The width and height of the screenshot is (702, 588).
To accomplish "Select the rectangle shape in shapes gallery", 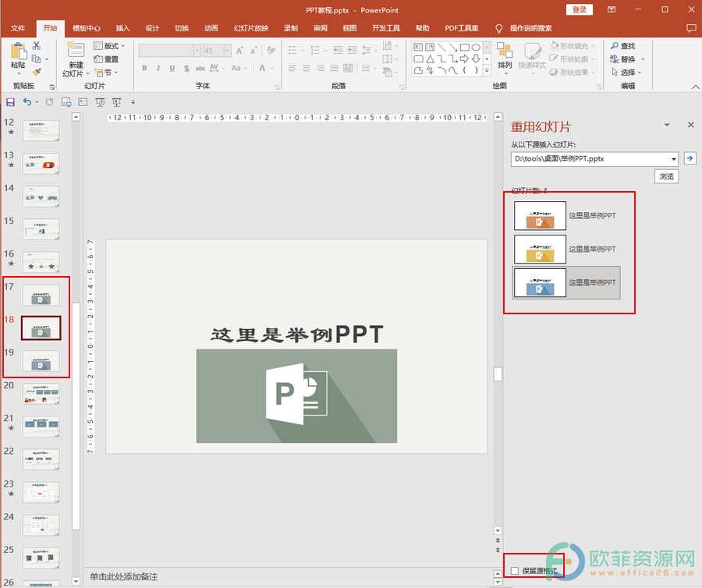I will 464,47.
